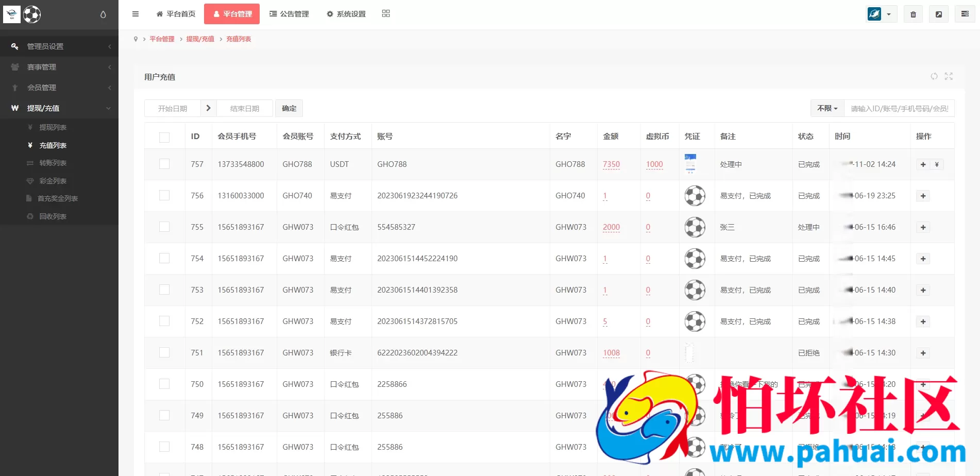
Task: Click amount 2000 in row 755
Action: pyautogui.click(x=611, y=227)
